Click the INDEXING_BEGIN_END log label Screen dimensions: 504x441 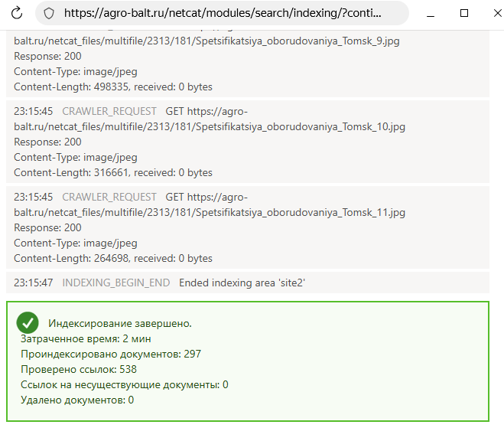point(116,283)
